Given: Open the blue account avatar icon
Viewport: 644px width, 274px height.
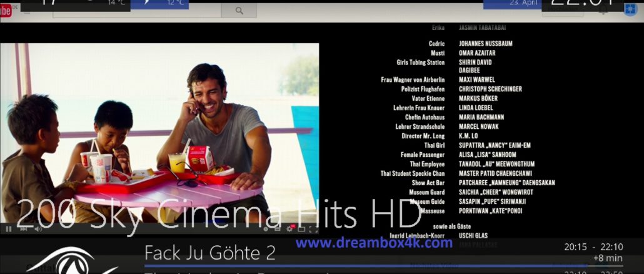Looking at the screenshot, I should (x=630, y=10).
